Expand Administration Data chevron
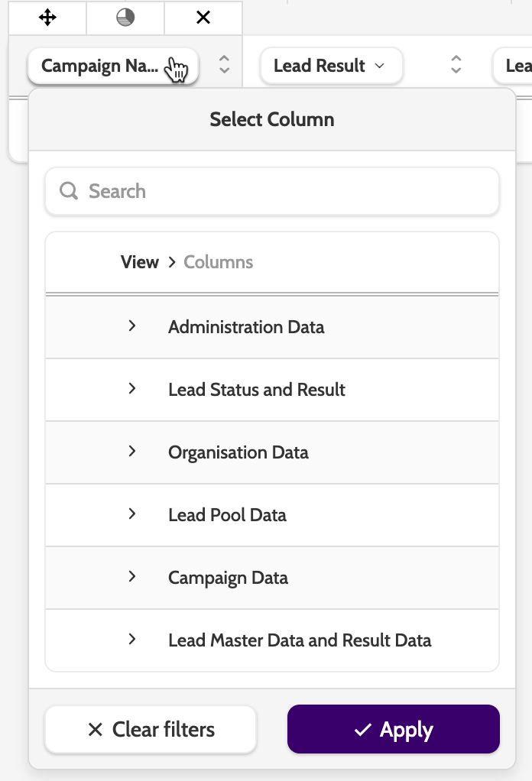 pyautogui.click(x=132, y=326)
